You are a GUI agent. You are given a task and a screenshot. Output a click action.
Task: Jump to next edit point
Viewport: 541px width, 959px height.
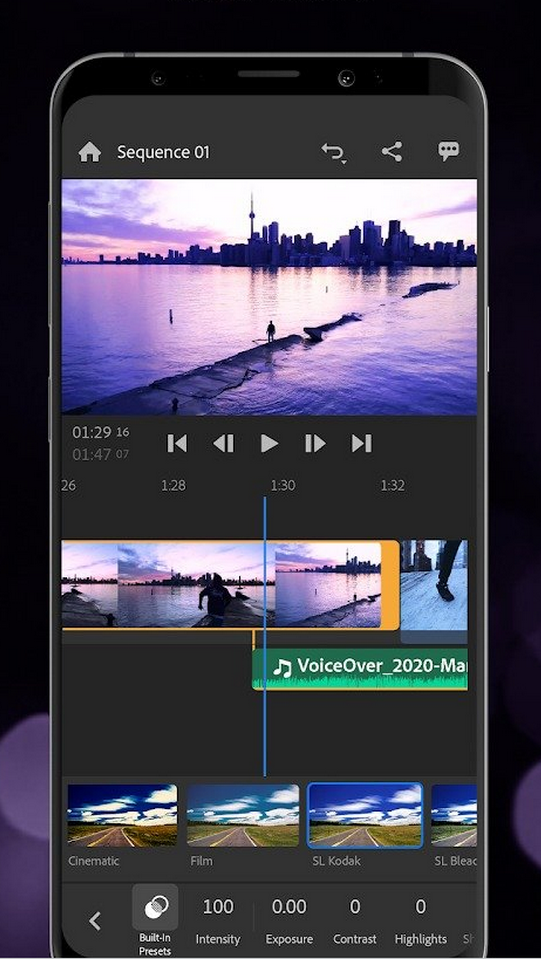[x=361, y=443]
